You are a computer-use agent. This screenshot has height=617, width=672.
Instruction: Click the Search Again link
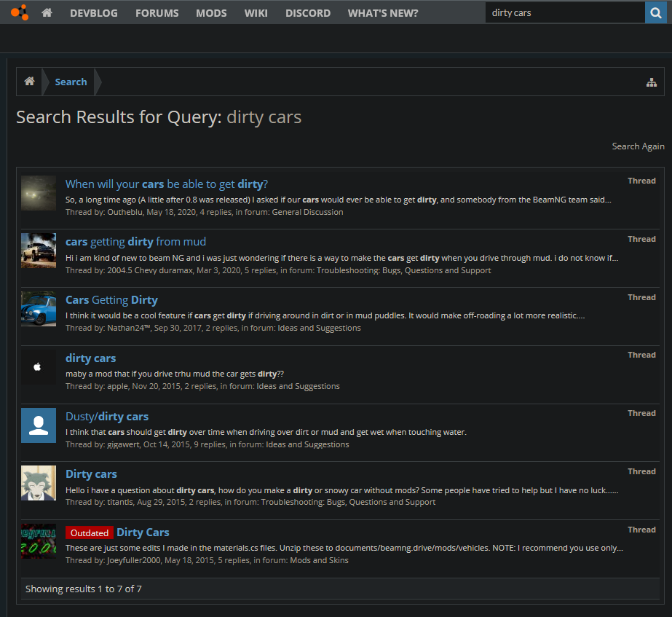click(x=638, y=146)
